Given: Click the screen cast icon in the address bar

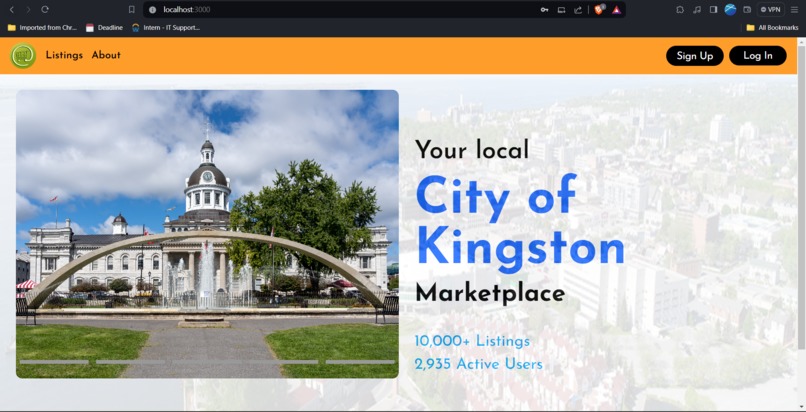Looking at the screenshot, I should [561, 9].
